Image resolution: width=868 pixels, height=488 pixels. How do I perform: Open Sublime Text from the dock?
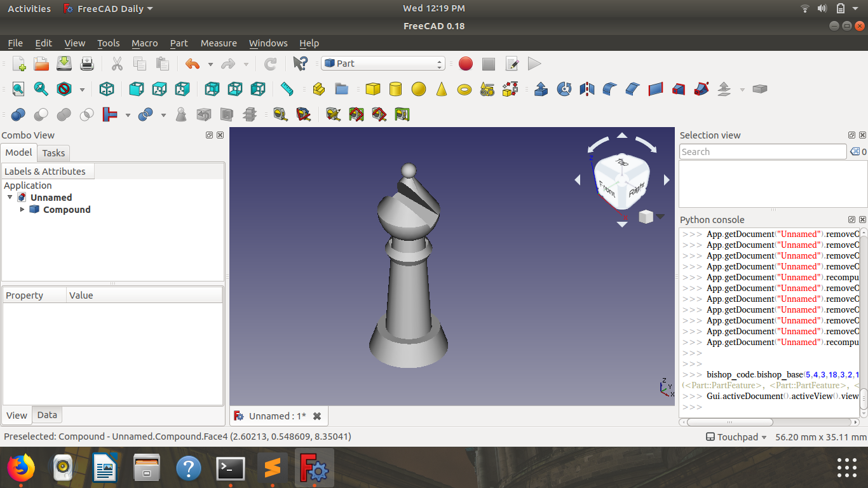point(273,468)
